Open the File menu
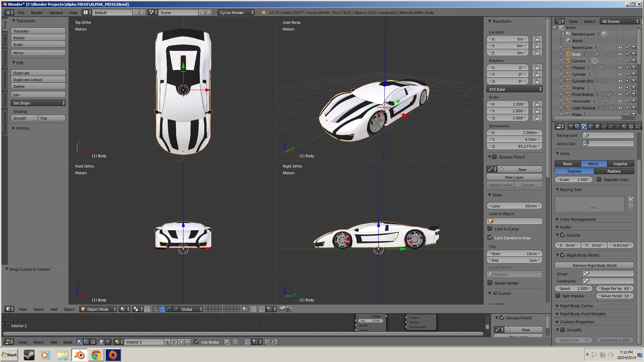Viewport: 644px width, 362px height. 21,12
